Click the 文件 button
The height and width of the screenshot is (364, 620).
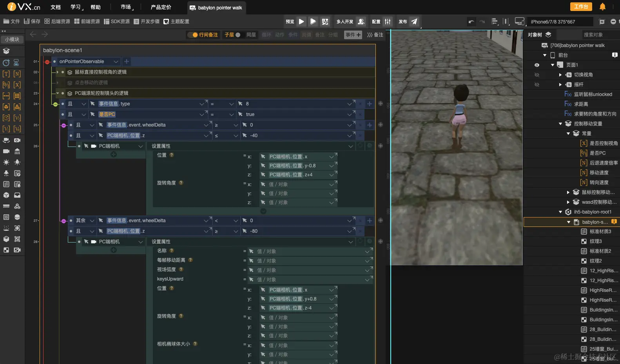(12, 22)
